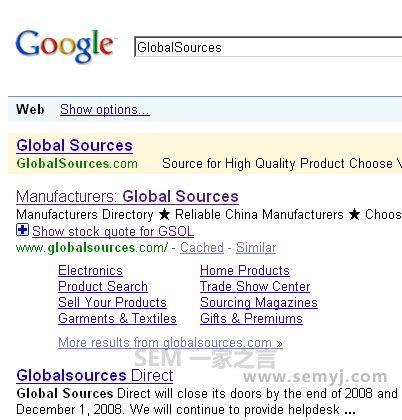Show stock quote for GSOL

pyautogui.click(x=113, y=231)
